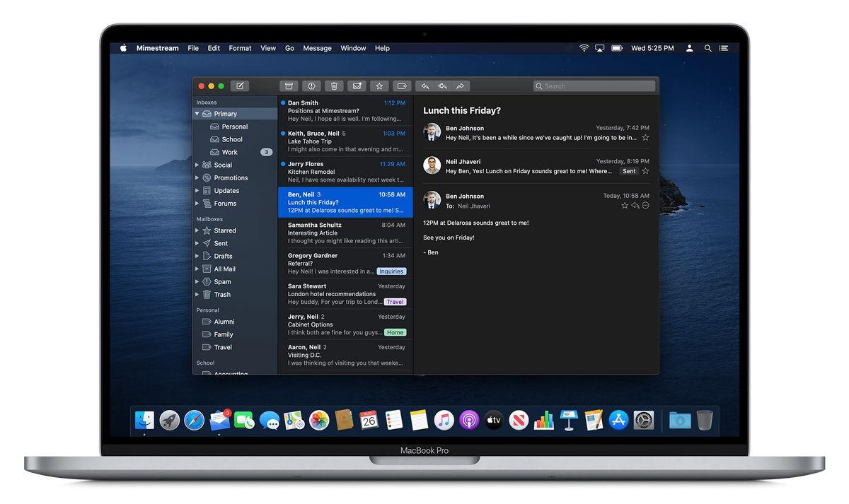Reply using the toolbar single arrow

(x=424, y=86)
